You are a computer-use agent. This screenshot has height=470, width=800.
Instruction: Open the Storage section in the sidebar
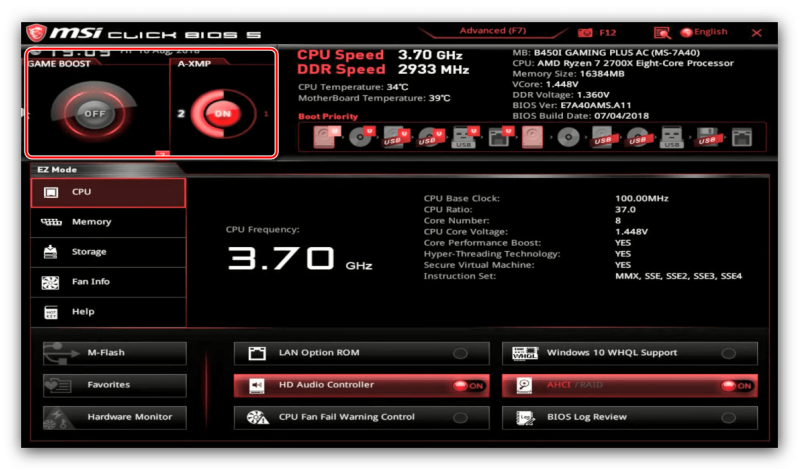click(108, 252)
